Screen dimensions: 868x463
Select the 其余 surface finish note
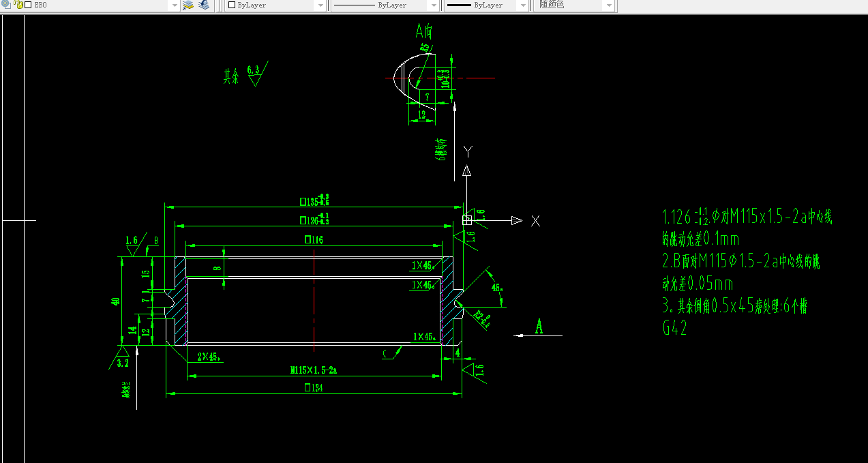click(x=231, y=76)
